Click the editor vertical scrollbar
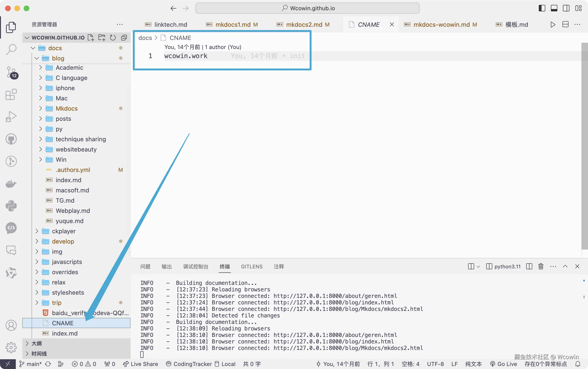Image resolution: width=588 pixels, height=369 pixels. click(x=584, y=146)
